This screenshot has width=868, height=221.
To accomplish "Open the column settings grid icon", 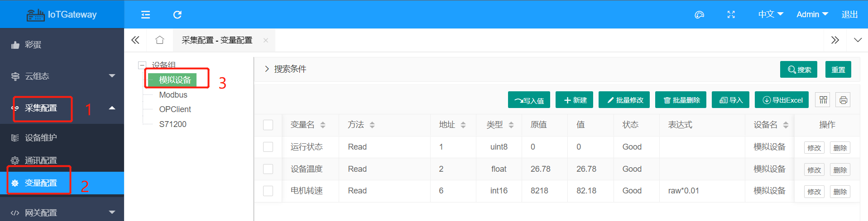I will coord(823,100).
